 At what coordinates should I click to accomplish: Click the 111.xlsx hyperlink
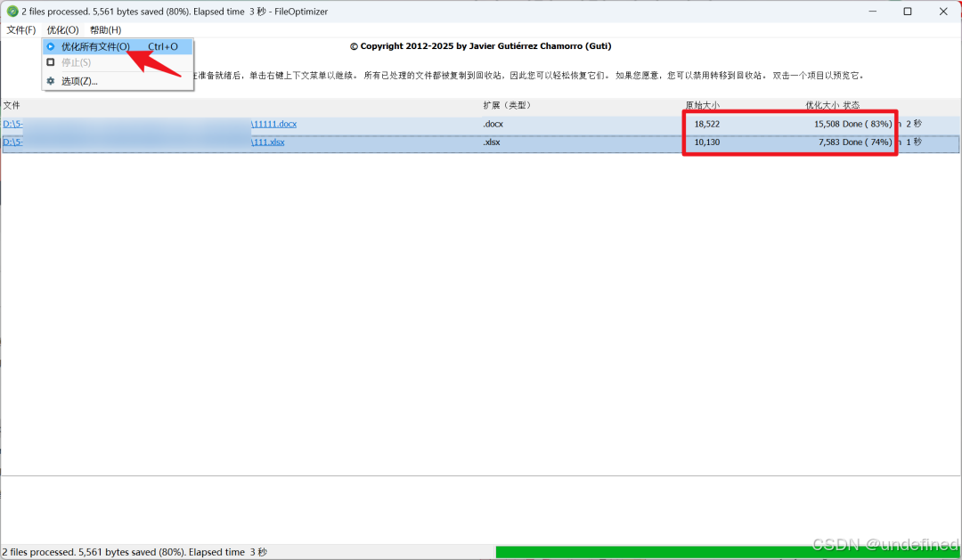coord(269,142)
